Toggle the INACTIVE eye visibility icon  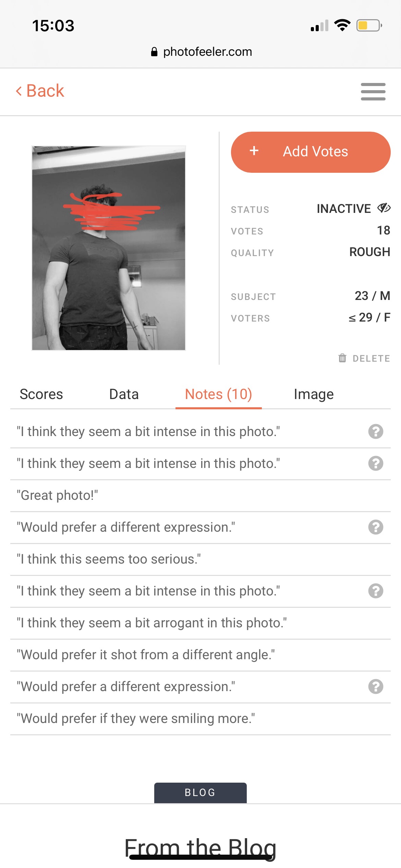(384, 208)
